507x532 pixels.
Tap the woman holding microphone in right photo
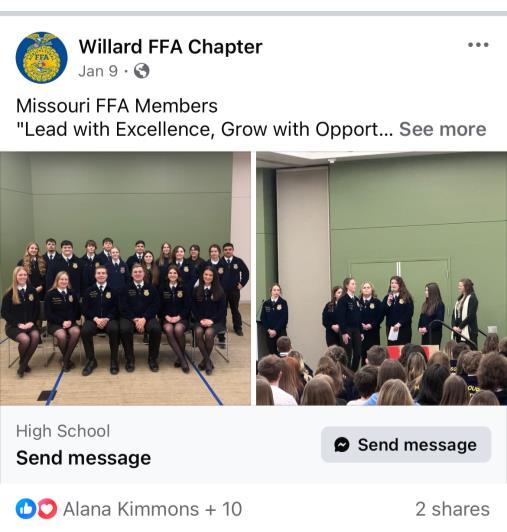(x=398, y=310)
